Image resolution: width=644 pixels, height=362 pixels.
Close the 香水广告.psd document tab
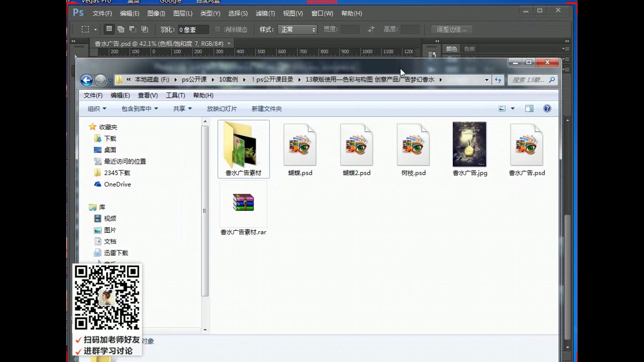pyautogui.click(x=229, y=43)
